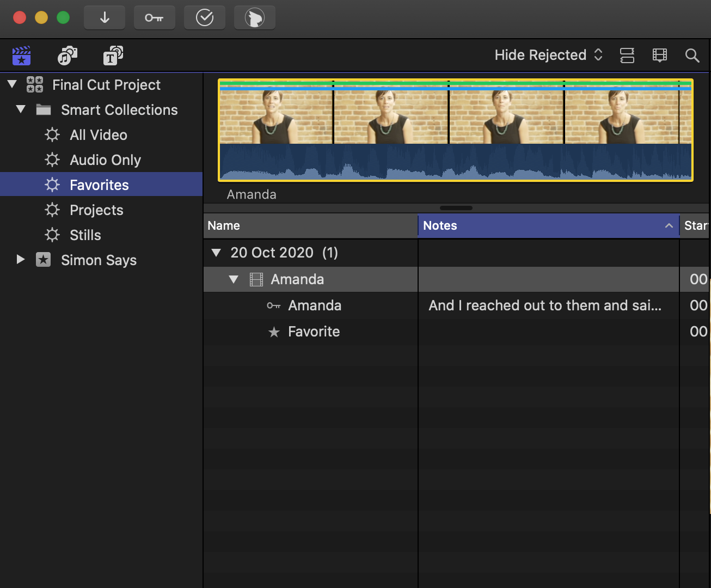The width and height of the screenshot is (711, 588).
Task: Open the Keyword Editor key button
Action: point(154,18)
